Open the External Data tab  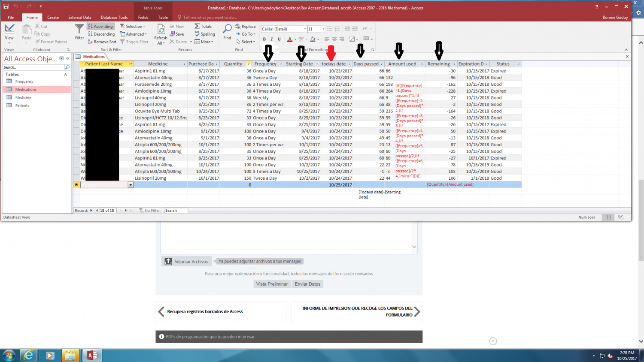click(x=80, y=18)
